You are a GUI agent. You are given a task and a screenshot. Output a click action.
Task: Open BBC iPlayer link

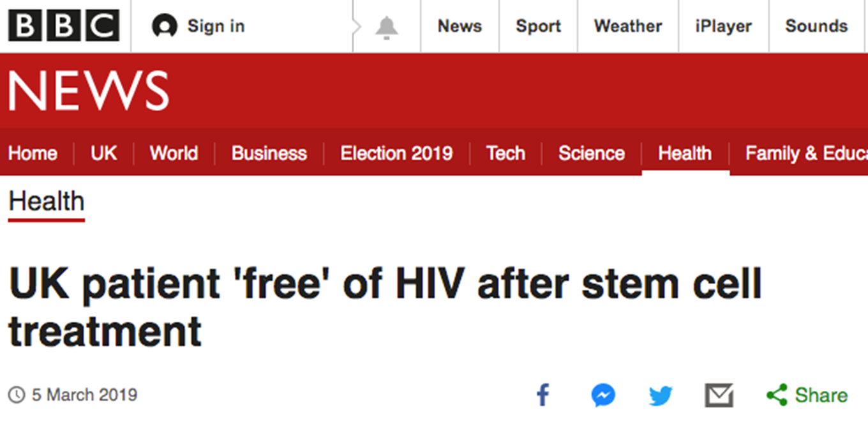coord(723,26)
